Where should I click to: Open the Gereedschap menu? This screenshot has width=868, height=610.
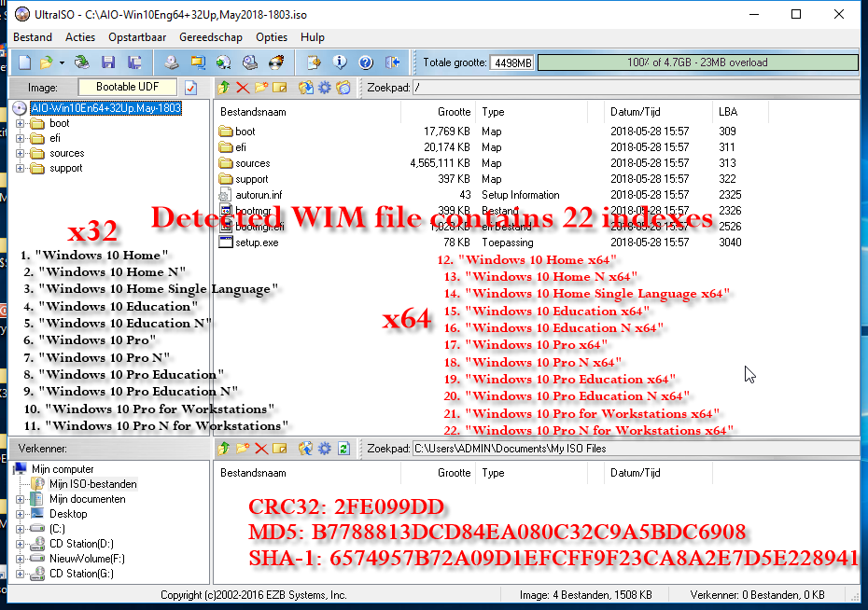click(x=211, y=37)
